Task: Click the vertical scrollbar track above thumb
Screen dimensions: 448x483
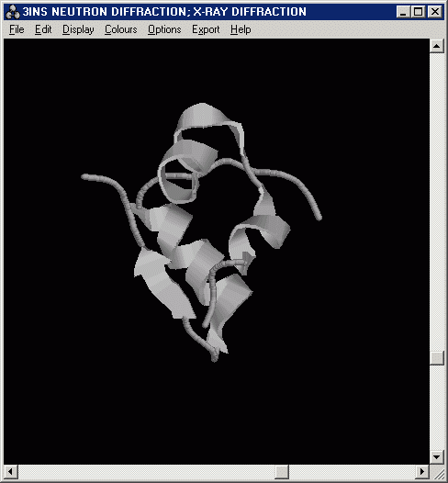Action: (x=437, y=202)
